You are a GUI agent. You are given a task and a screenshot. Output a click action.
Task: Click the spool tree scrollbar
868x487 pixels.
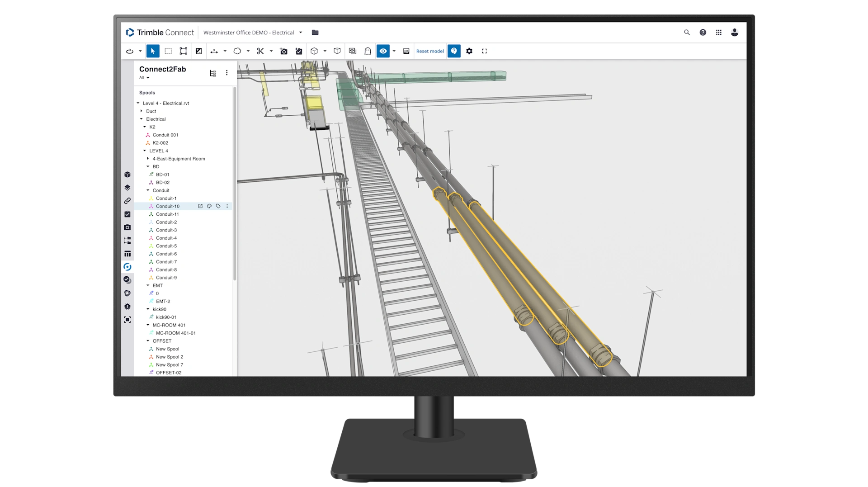(x=235, y=183)
